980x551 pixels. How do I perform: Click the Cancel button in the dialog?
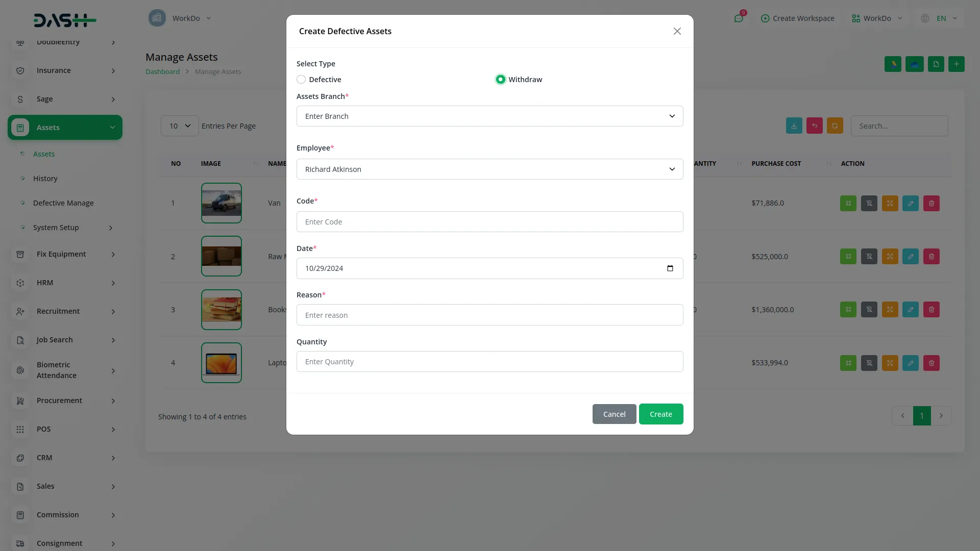(614, 414)
